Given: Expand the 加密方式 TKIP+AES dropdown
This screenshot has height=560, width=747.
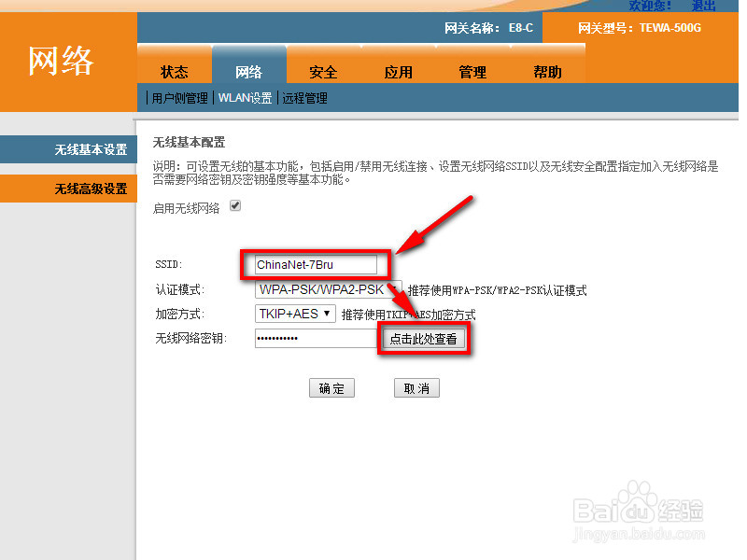Looking at the screenshot, I should pyautogui.click(x=295, y=314).
